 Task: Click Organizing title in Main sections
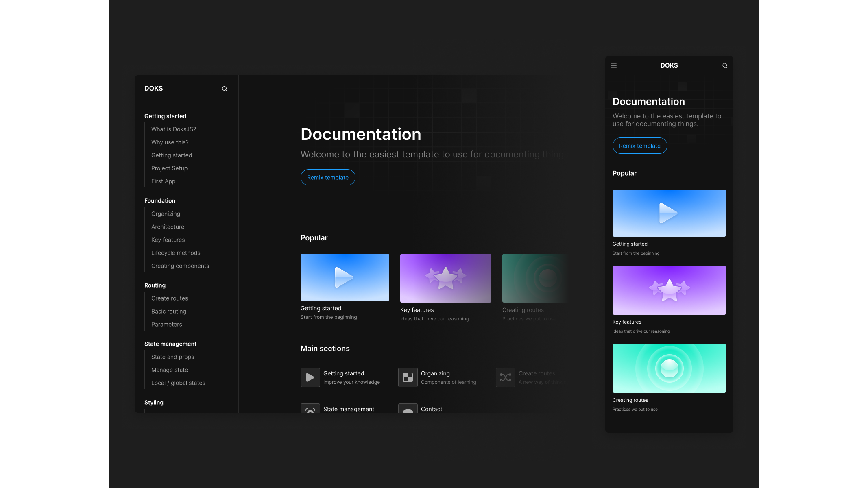435,373
